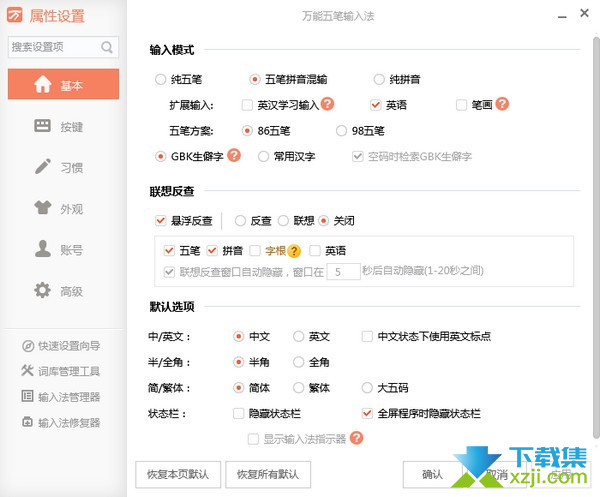600x497 pixels.
Task: Open help icon next to GBK生僻字
Action: tap(234, 155)
